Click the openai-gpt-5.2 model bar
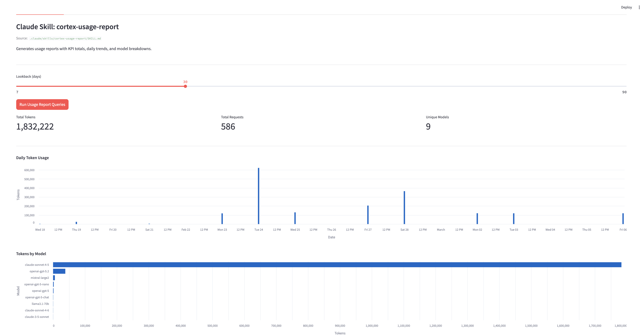Screen dimensions: 644x336 tap(59, 271)
